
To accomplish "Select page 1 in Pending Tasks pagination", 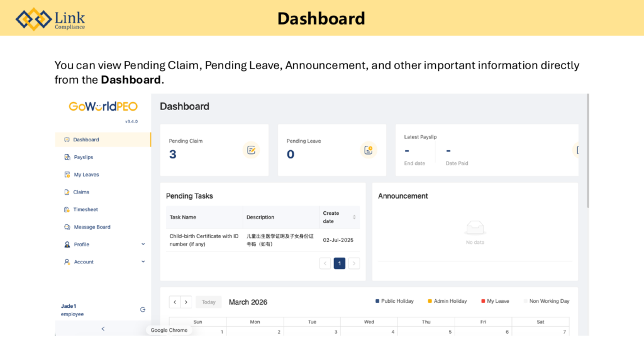I will [x=340, y=263].
